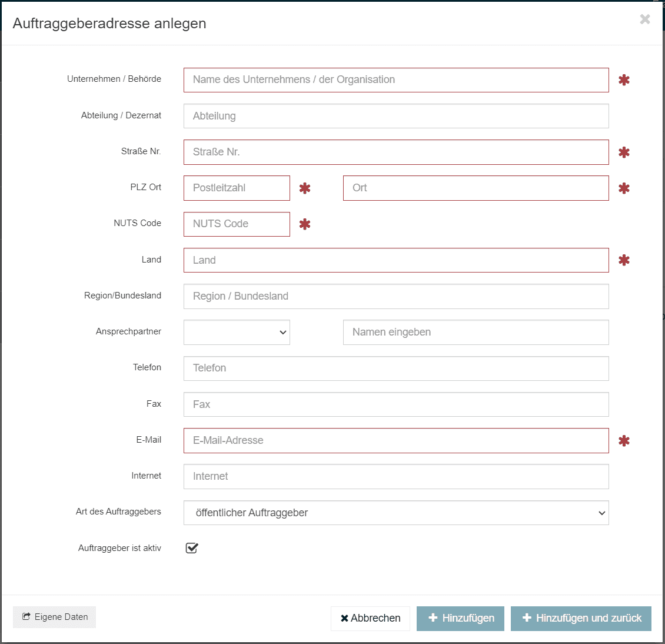Focus the Name des Unternehmens input field
The image size is (665, 644).
(x=396, y=79)
